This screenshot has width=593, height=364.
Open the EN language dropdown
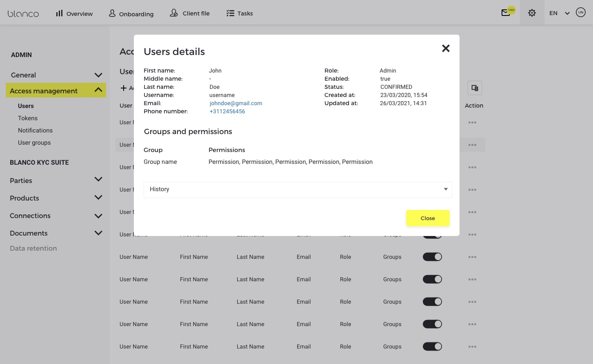pyautogui.click(x=559, y=13)
